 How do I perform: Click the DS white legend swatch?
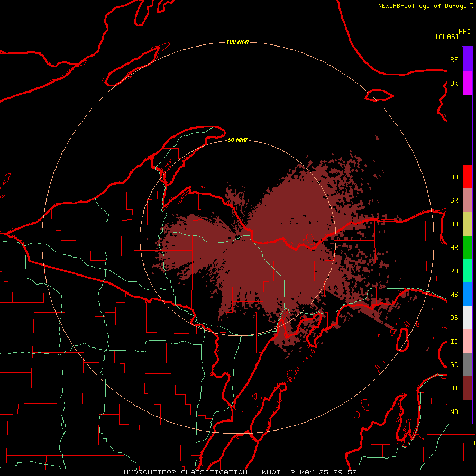click(467, 317)
